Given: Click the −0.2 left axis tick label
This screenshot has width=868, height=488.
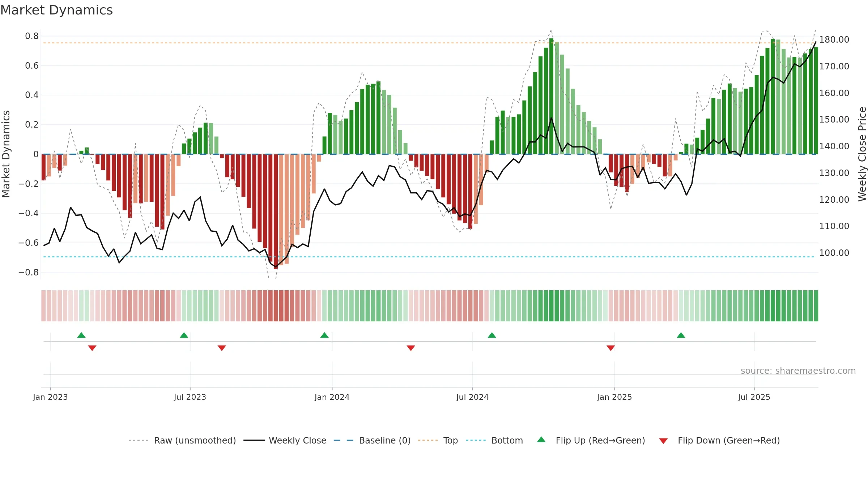Looking at the screenshot, I should click(x=29, y=184).
